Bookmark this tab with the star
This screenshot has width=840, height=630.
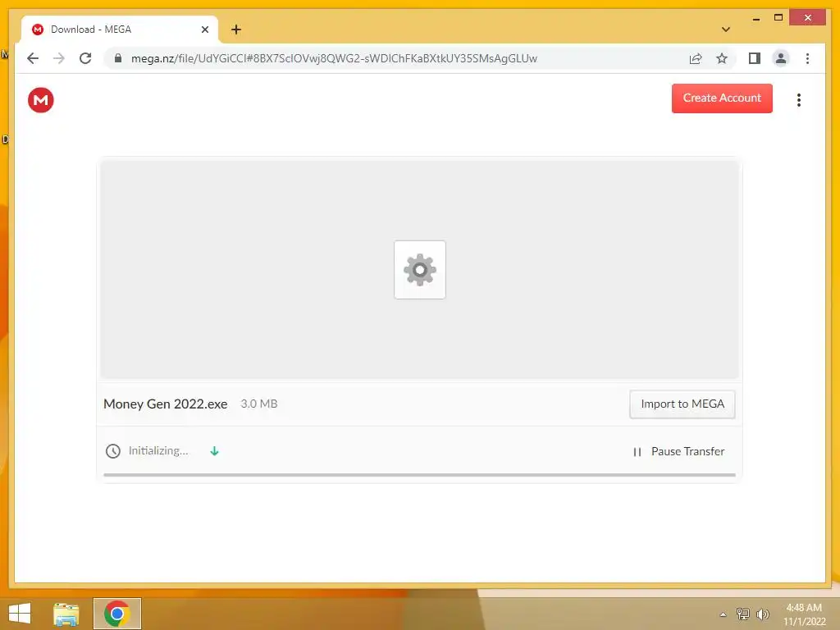[x=722, y=58]
